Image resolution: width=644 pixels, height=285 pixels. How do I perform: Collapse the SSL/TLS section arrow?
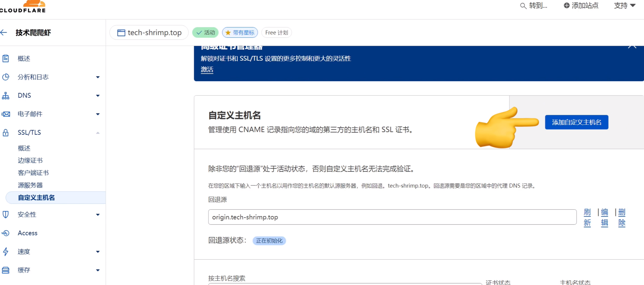click(x=98, y=133)
